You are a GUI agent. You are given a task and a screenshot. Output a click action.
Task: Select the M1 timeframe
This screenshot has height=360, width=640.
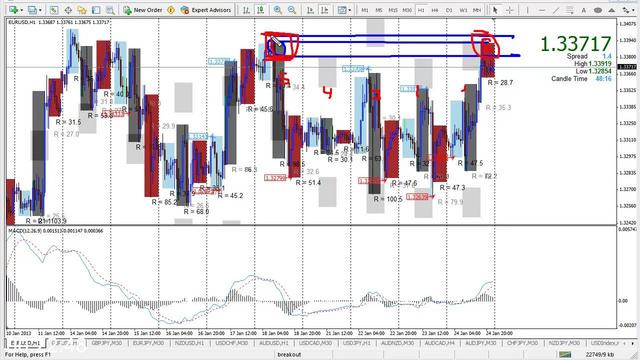pyautogui.click(x=365, y=10)
